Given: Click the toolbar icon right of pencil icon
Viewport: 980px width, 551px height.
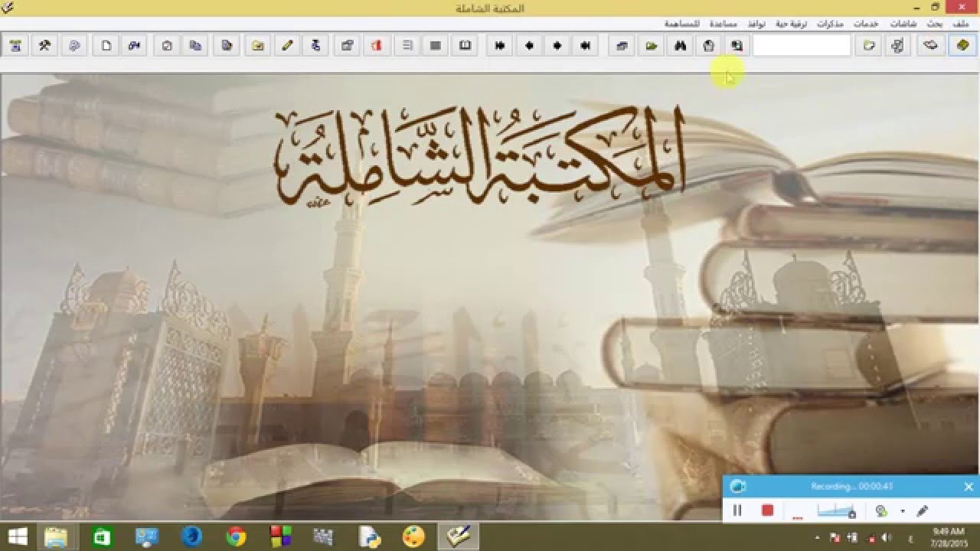Looking at the screenshot, I should [315, 46].
